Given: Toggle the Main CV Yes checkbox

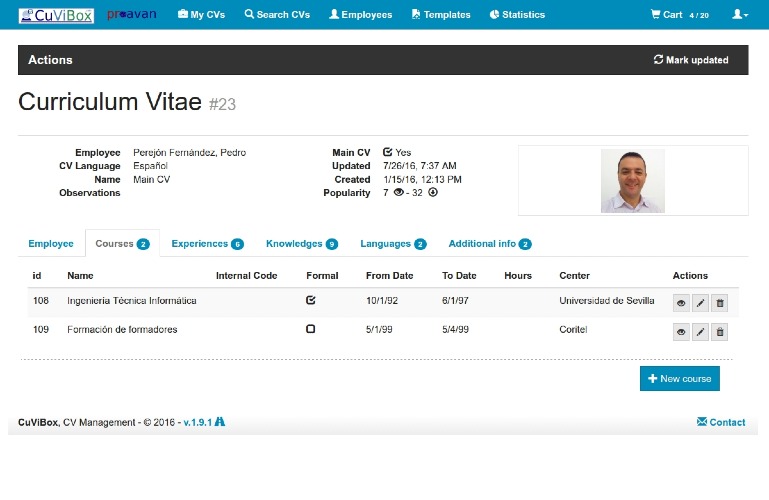Looking at the screenshot, I should (387, 152).
